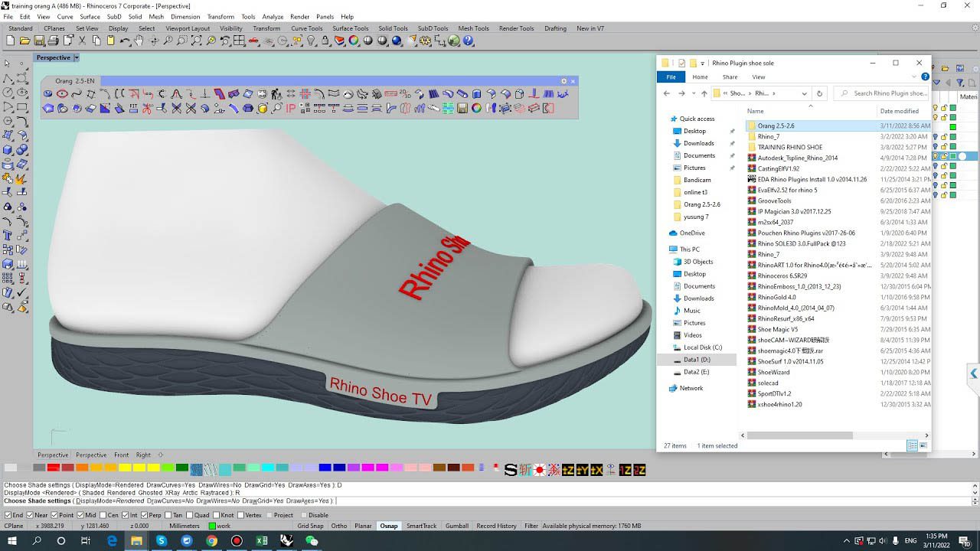Open the Skype icon in taskbar
Image resolution: width=980 pixels, height=551 pixels.
tap(161, 540)
